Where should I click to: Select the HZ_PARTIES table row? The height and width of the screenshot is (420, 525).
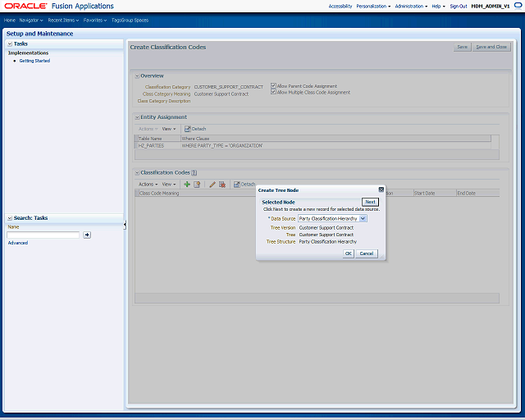(x=313, y=146)
